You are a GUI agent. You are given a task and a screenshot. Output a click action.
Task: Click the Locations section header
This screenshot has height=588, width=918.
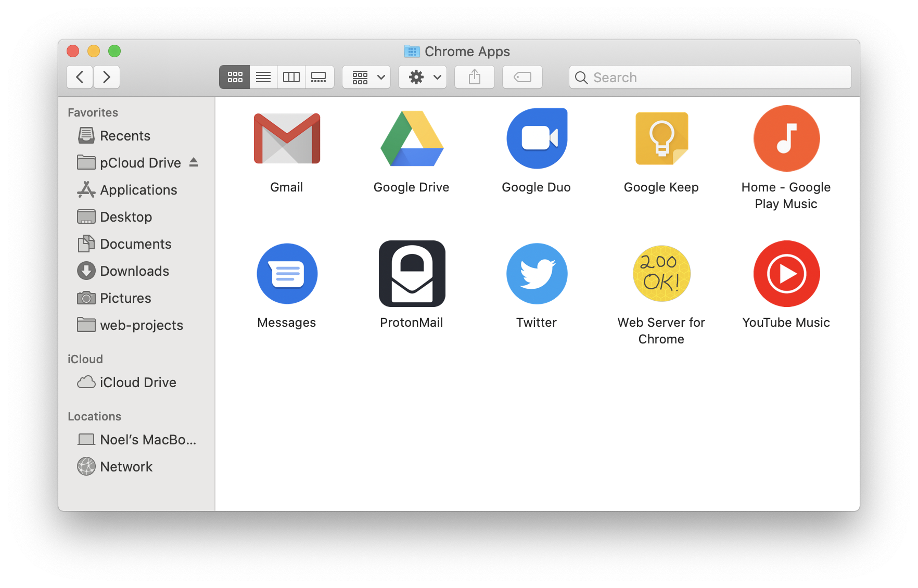tap(94, 416)
